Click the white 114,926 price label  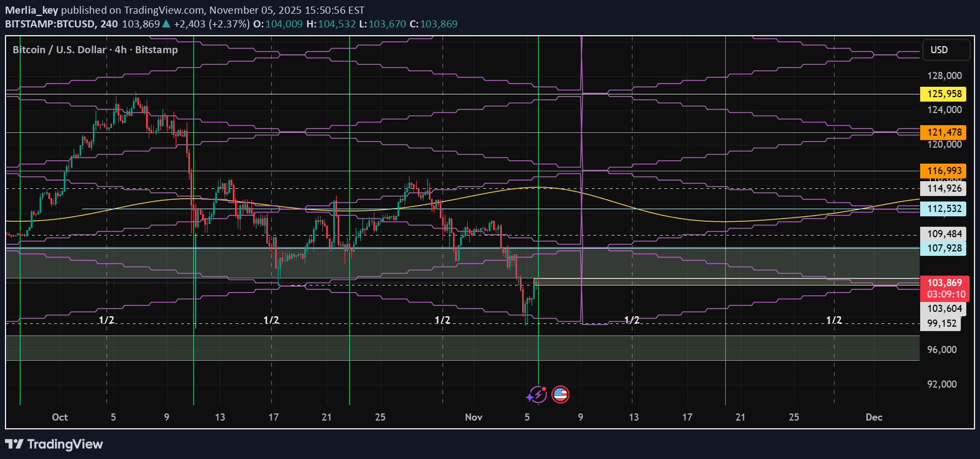[944, 188]
